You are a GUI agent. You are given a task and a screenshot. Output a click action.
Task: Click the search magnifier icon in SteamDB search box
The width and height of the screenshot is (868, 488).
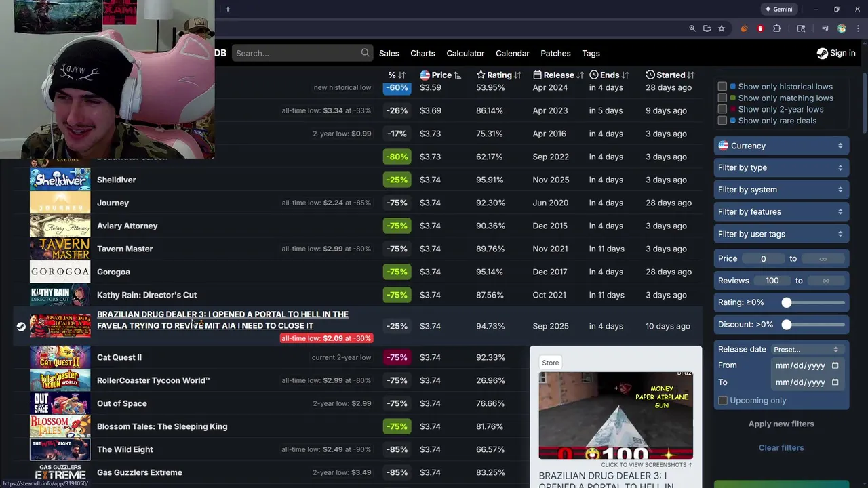[x=366, y=53]
